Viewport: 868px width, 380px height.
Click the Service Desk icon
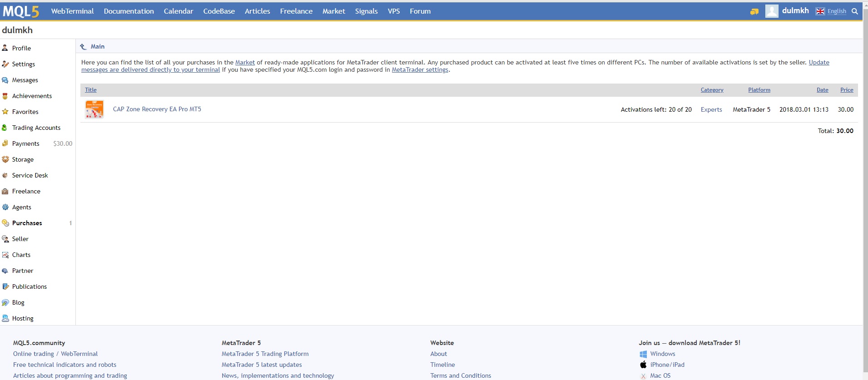point(5,175)
